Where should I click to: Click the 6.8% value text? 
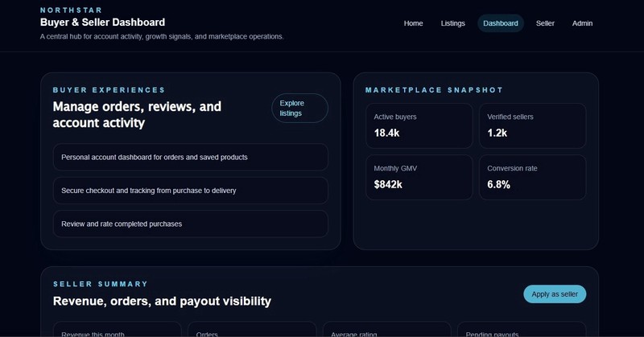click(498, 185)
